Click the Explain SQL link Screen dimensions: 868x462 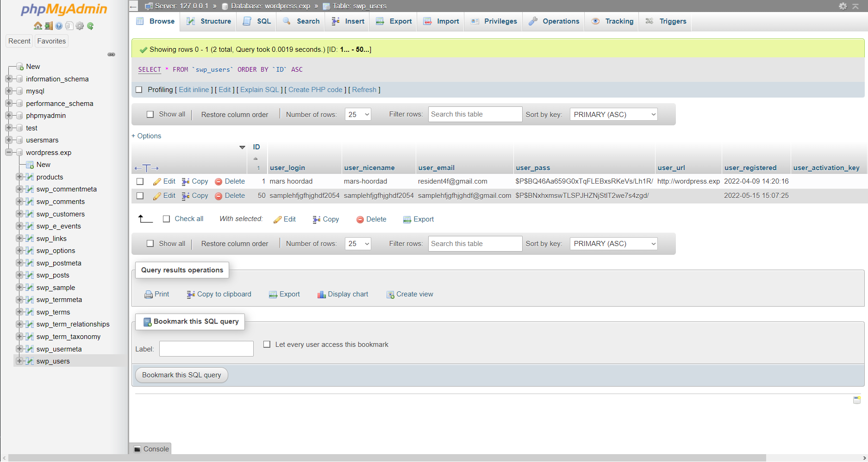tap(260, 90)
